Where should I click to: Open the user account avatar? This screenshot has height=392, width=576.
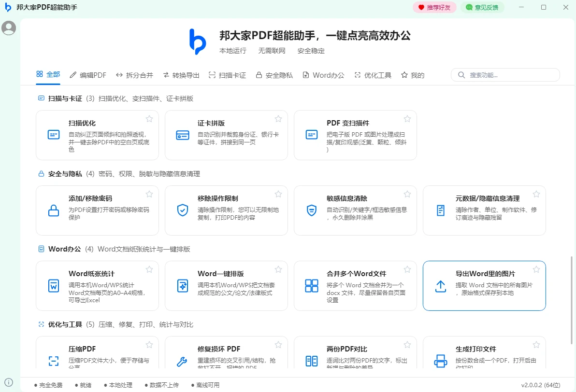[x=9, y=28]
